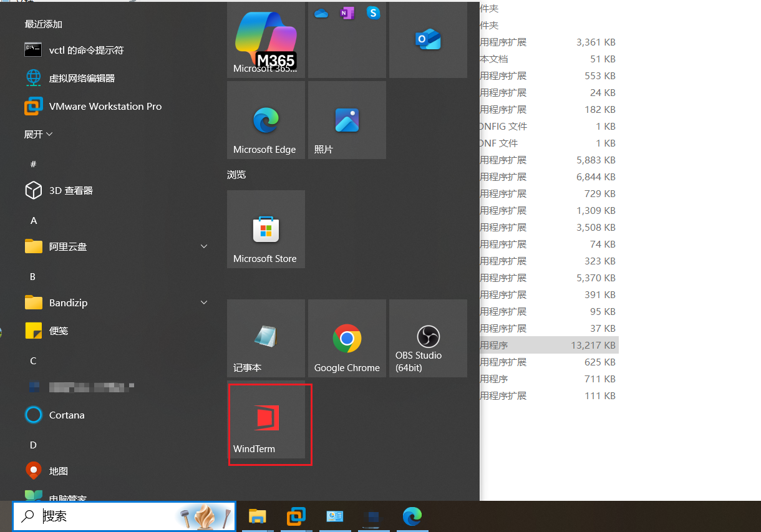Select highlighted Explorer row sized 13,217 KB
This screenshot has height=532, width=761.
coord(549,346)
